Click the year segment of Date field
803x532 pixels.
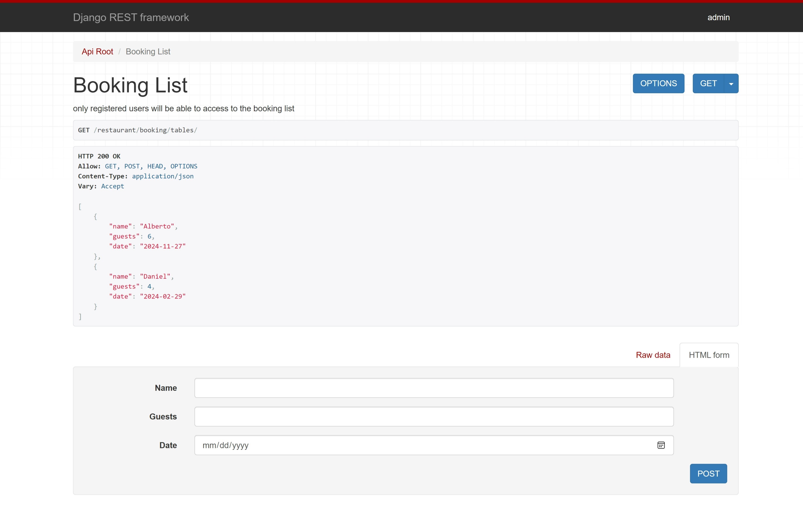click(x=241, y=445)
